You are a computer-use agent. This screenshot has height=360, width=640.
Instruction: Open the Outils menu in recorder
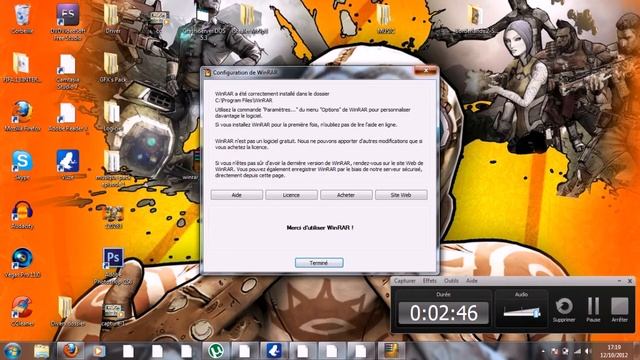[x=451, y=281]
